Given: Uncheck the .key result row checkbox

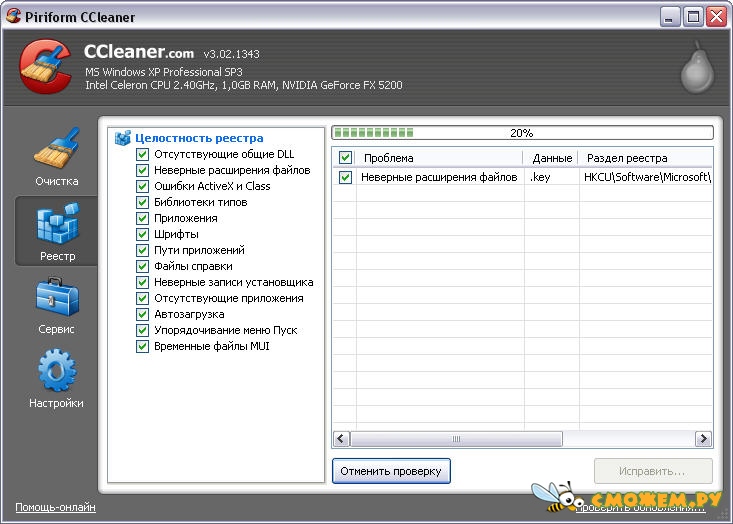Looking at the screenshot, I should (345, 177).
